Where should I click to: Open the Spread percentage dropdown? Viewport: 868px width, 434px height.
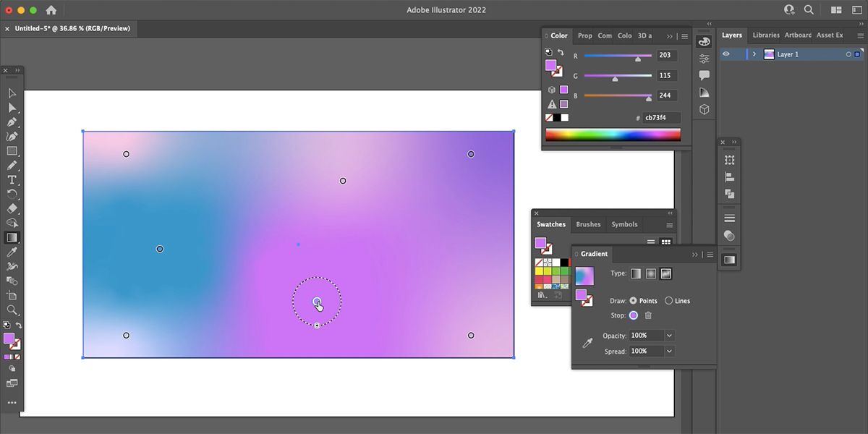pos(669,351)
